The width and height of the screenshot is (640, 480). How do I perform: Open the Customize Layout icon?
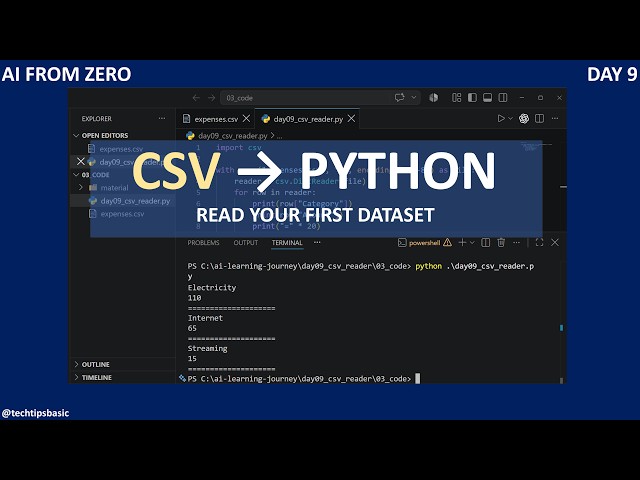tap(456, 98)
